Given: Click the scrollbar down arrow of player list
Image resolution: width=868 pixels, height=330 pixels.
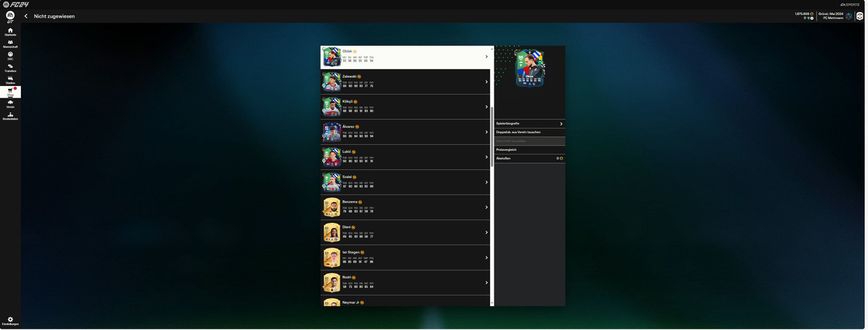Looking at the screenshot, I should (x=492, y=303).
